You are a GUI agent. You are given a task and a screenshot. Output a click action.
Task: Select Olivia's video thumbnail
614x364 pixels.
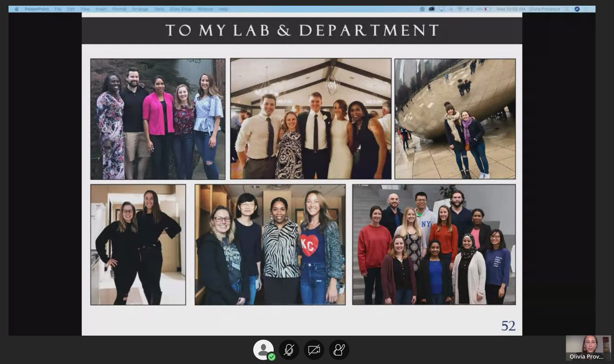pyautogui.click(x=588, y=348)
